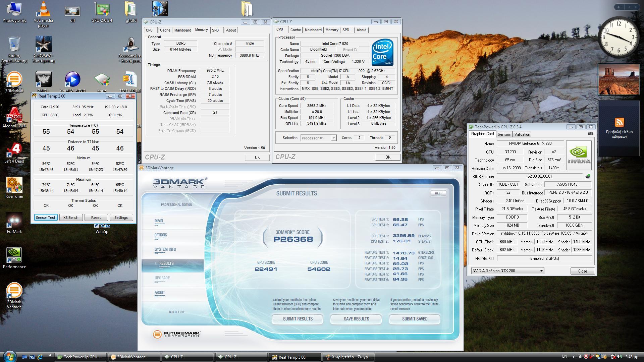The height and width of the screenshot is (362, 644).
Task: Click the BIOS save icon in GPU-Z
Action: [588, 176]
